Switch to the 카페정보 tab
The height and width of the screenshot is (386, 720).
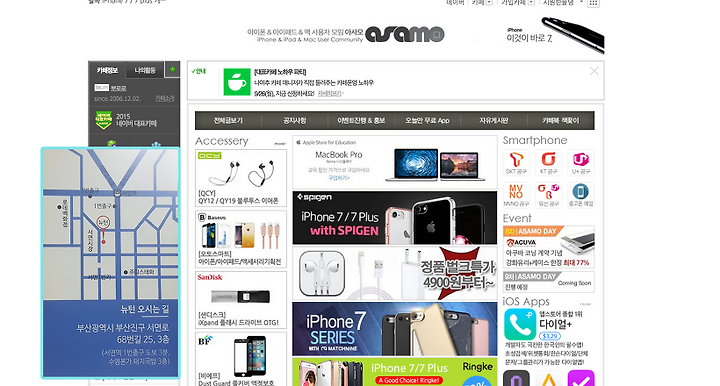107,70
